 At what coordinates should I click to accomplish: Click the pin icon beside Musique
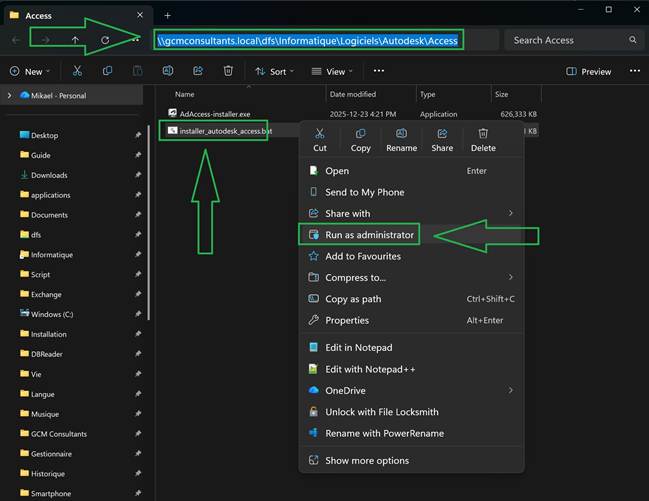tap(138, 414)
